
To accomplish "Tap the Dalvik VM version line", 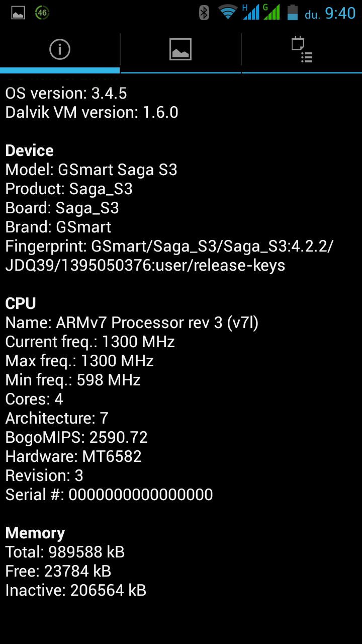I will [x=92, y=112].
